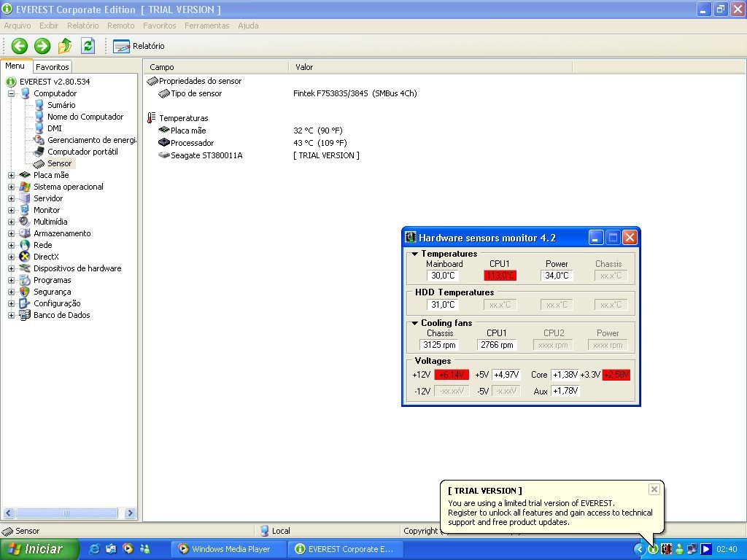Click the EVEREST tray icon
The width and height of the screenshot is (747, 560).
point(653,549)
